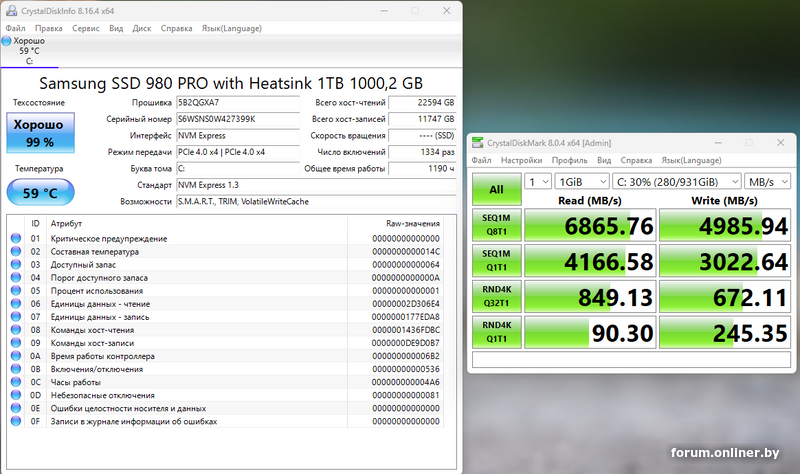Click the CrystalDiskInfo app icon in title bar

tap(11, 10)
